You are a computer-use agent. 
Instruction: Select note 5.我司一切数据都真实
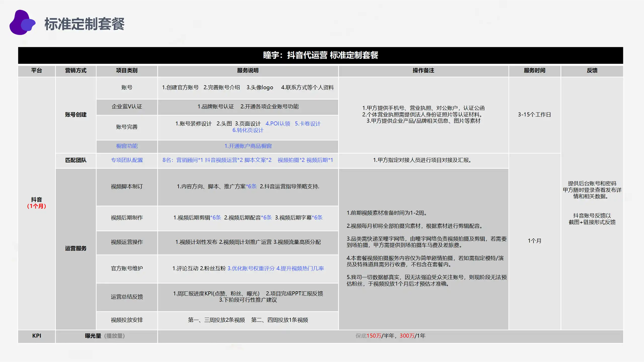[427, 281]
